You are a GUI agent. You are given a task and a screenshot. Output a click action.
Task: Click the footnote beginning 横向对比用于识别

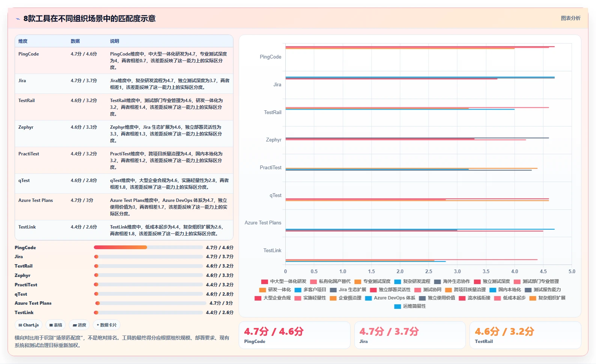coord(122,341)
